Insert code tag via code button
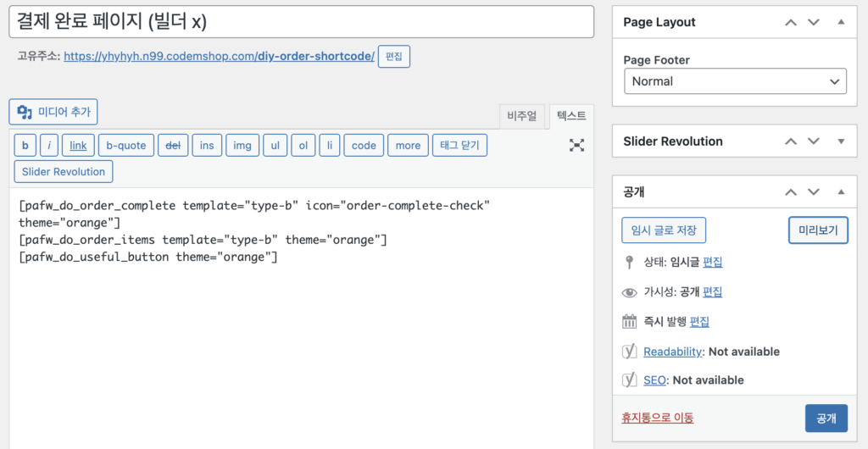The height and width of the screenshot is (449, 868). 363,146
